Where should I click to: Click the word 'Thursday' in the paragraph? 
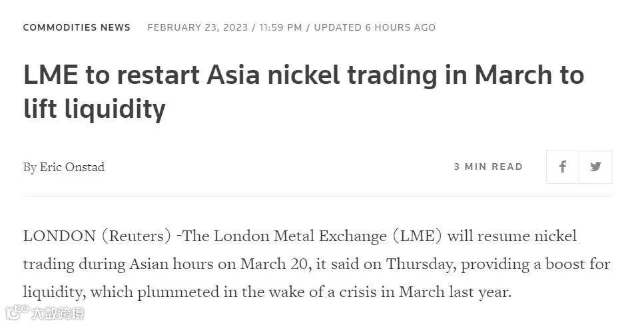[419, 264]
